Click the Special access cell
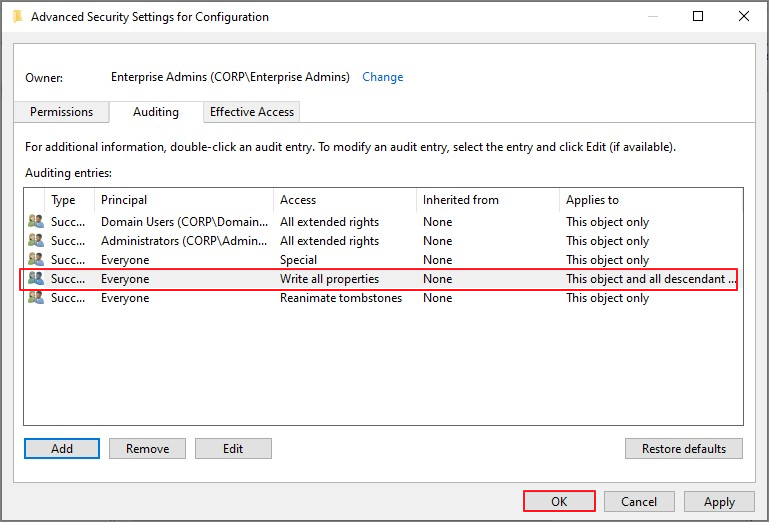 pos(298,260)
